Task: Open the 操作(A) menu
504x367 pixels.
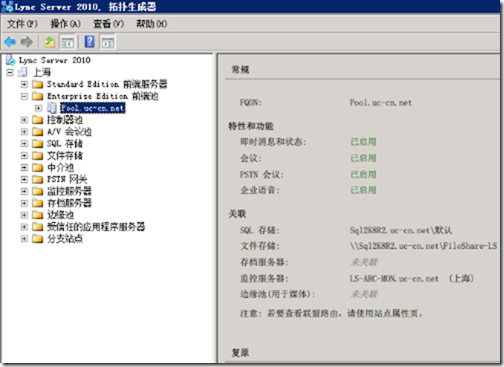Action: [x=65, y=24]
